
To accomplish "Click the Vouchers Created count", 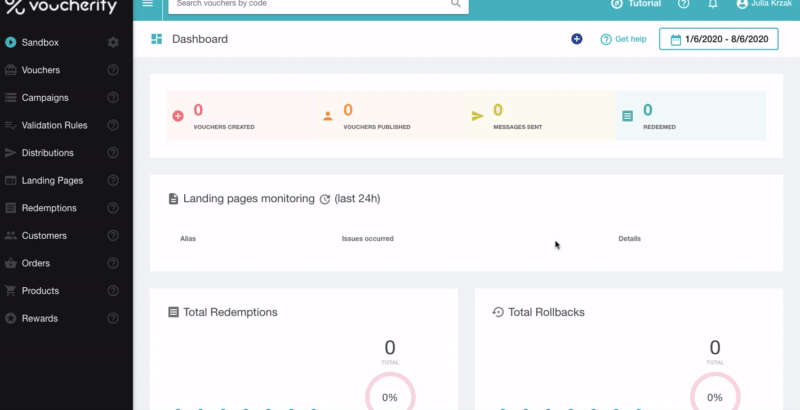I will [198, 110].
